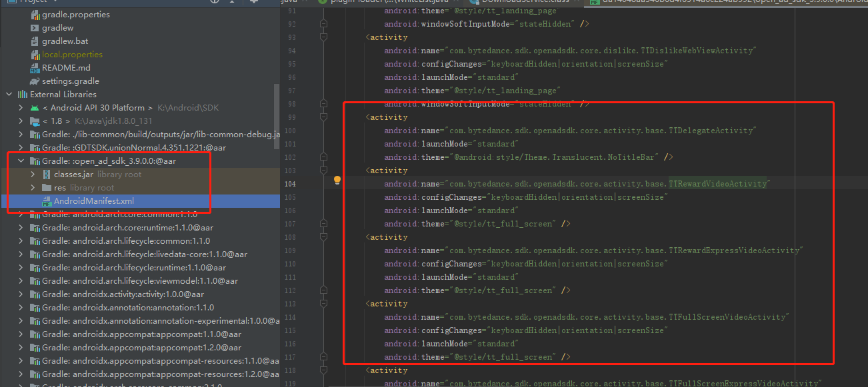Click the lib-common-debug.jar library icon

point(35,135)
